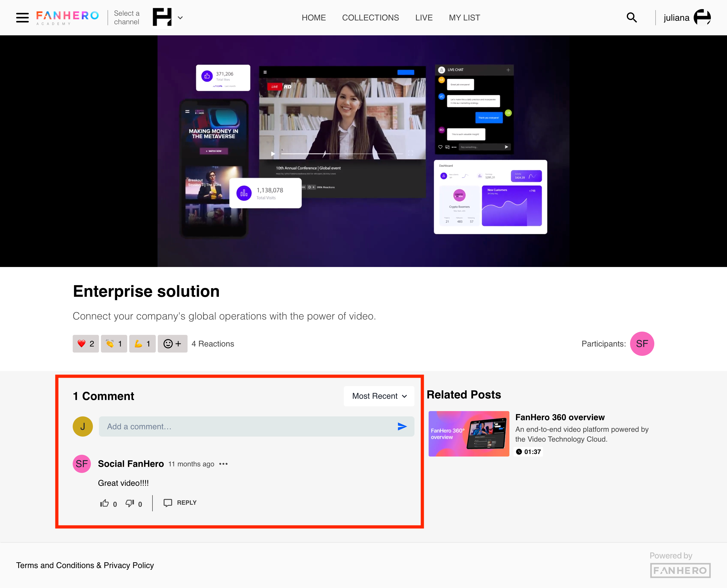Play the Enterprise solution video
Screen dimensions: 727x588
click(x=363, y=151)
